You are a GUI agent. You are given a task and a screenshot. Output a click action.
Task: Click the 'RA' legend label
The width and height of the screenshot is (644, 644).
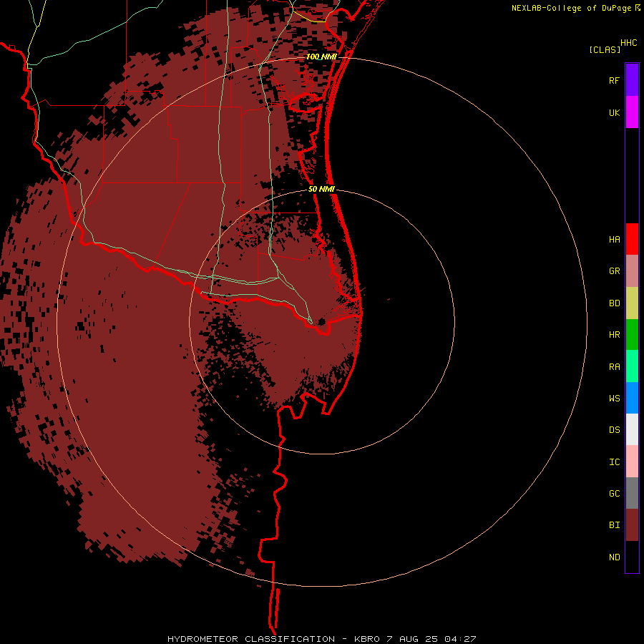614,367
